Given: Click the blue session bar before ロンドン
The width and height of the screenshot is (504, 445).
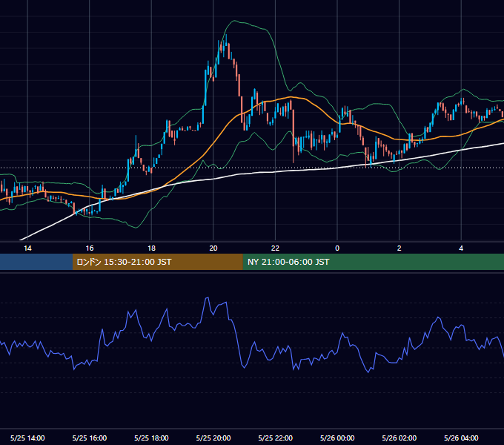Looking at the screenshot, I should pyautogui.click(x=36, y=262).
